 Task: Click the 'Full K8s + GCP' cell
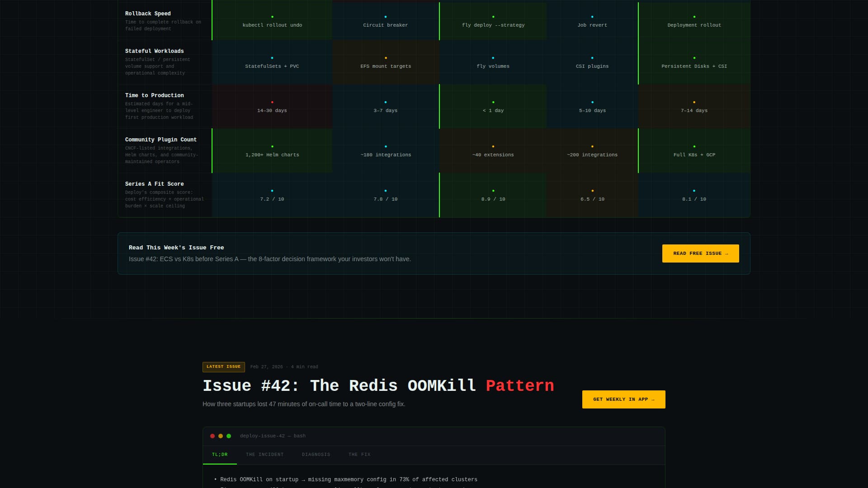(694, 151)
